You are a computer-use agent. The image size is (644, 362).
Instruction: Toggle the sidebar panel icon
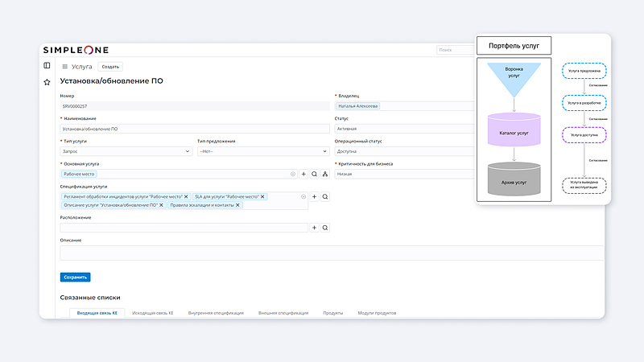[x=47, y=66]
